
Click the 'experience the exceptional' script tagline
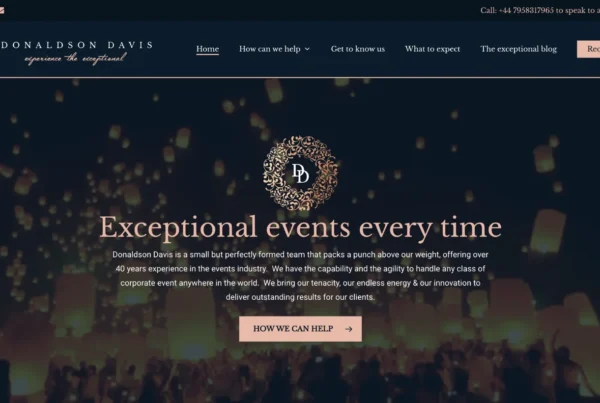(75, 59)
